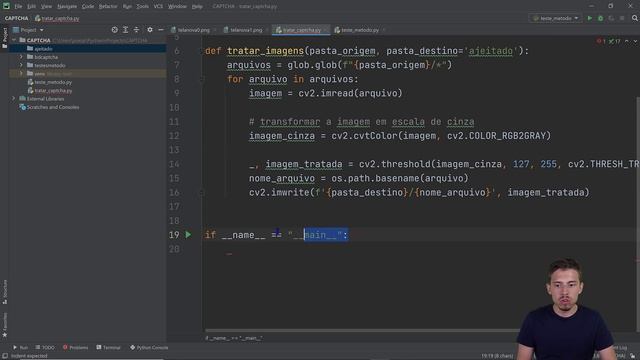Click the Run with Coverage icon in the toolbar
640x360 pixels.
point(611,18)
